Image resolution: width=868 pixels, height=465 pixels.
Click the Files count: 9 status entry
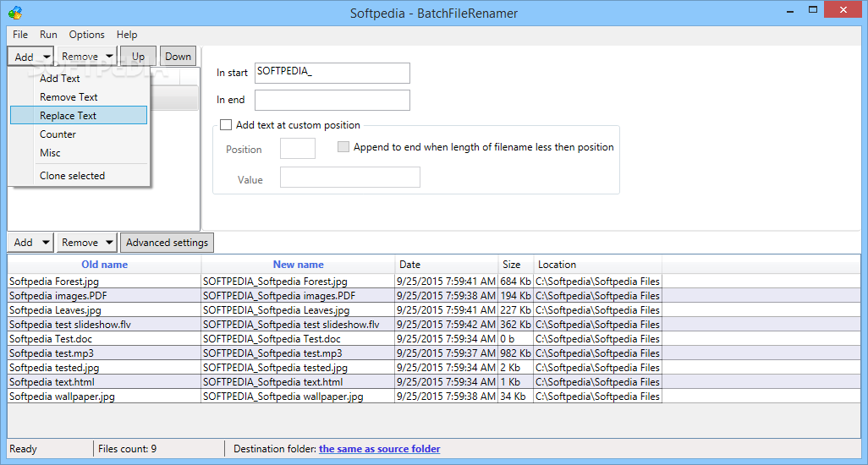tap(127, 449)
